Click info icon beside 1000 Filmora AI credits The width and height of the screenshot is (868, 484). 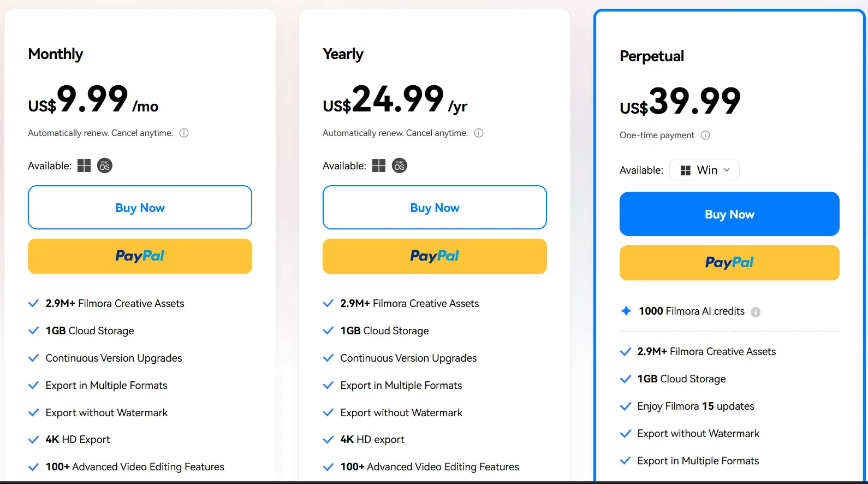[756, 312]
